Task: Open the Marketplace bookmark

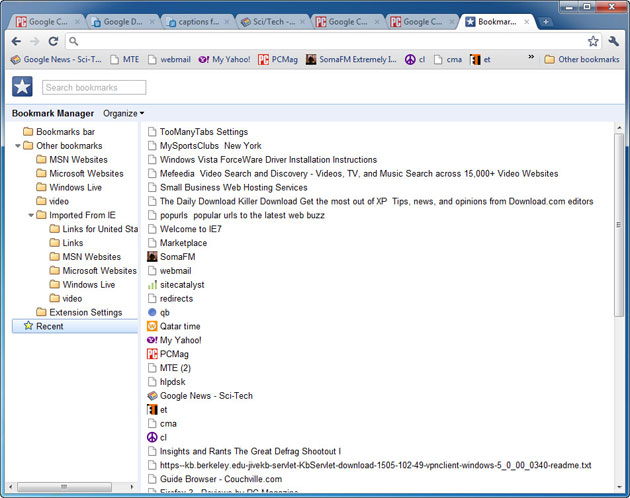Action: tap(177, 243)
